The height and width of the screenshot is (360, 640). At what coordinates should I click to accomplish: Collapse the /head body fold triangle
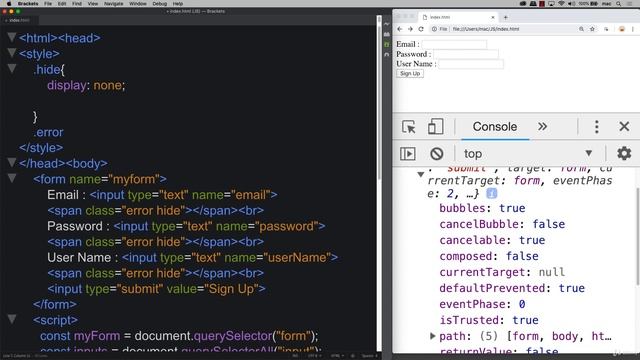click(x=12, y=162)
